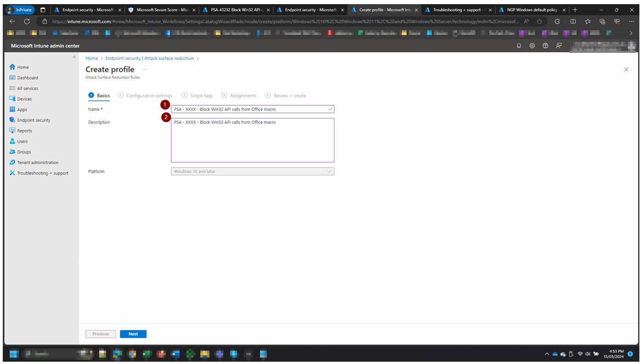Open Troubleshooting + support in the sidebar
Image resolution: width=644 pixels, height=364 pixels.
pos(39,173)
